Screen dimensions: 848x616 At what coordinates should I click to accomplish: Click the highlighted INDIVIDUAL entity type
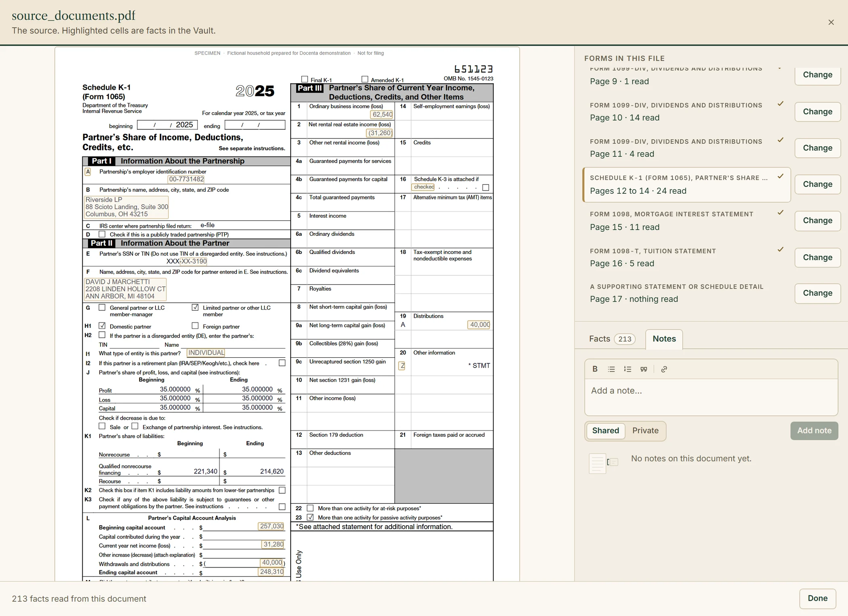tap(206, 353)
